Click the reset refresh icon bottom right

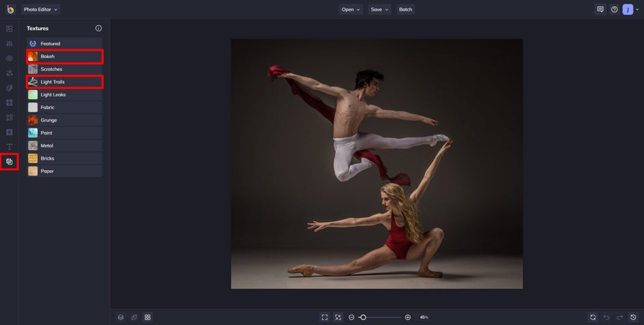point(593,317)
